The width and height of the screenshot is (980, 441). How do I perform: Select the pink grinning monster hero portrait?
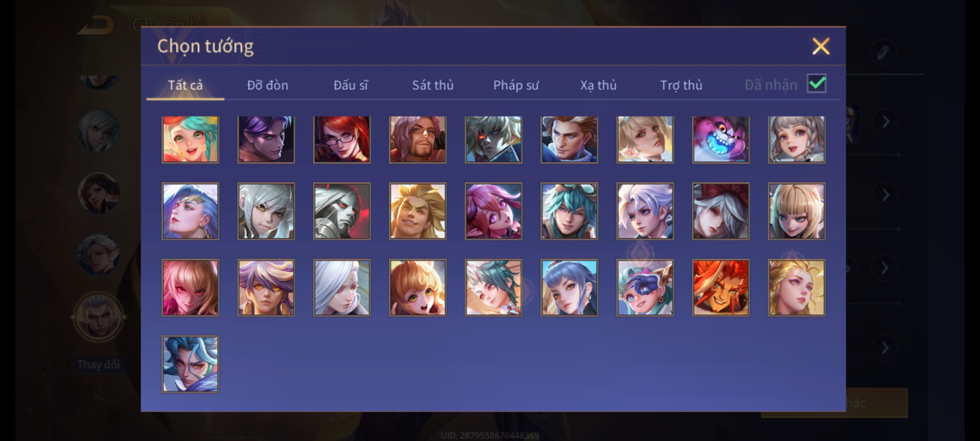(721, 140)
